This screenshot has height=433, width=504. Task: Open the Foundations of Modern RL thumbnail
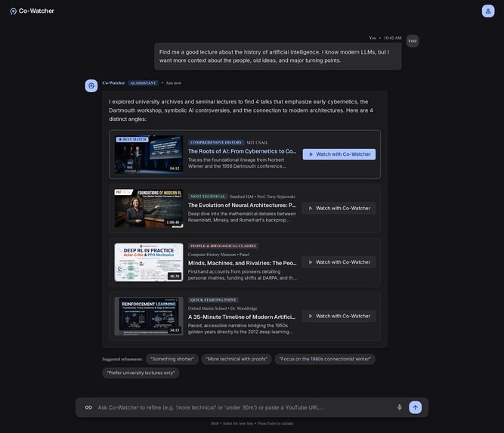[x=149, y=209]
